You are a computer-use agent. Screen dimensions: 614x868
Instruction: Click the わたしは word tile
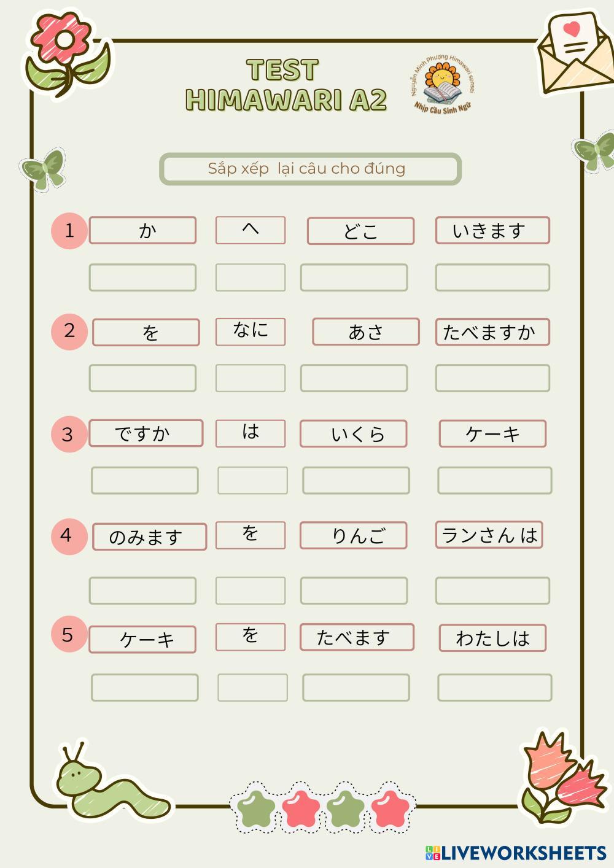(492, 638)
